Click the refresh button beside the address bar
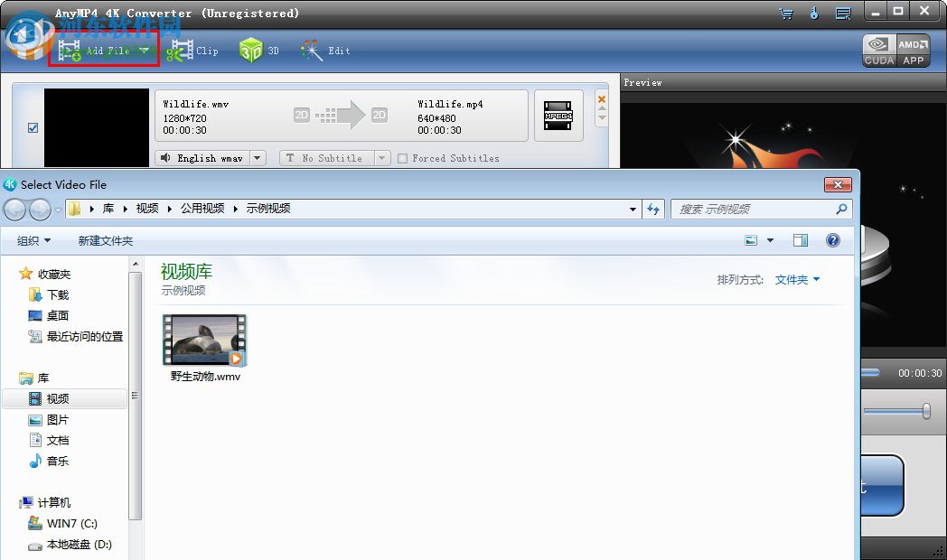This screenshot has height=560, width=947. (653, 208)
